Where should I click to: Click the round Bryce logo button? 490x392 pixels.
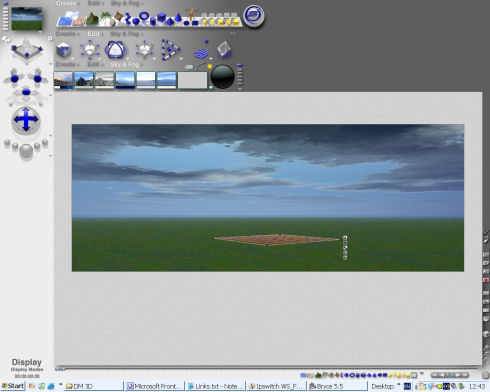(254, 16)
